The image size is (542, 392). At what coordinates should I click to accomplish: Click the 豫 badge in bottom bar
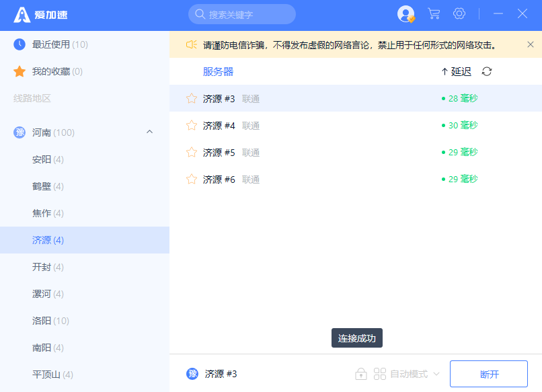click(192, 374)
